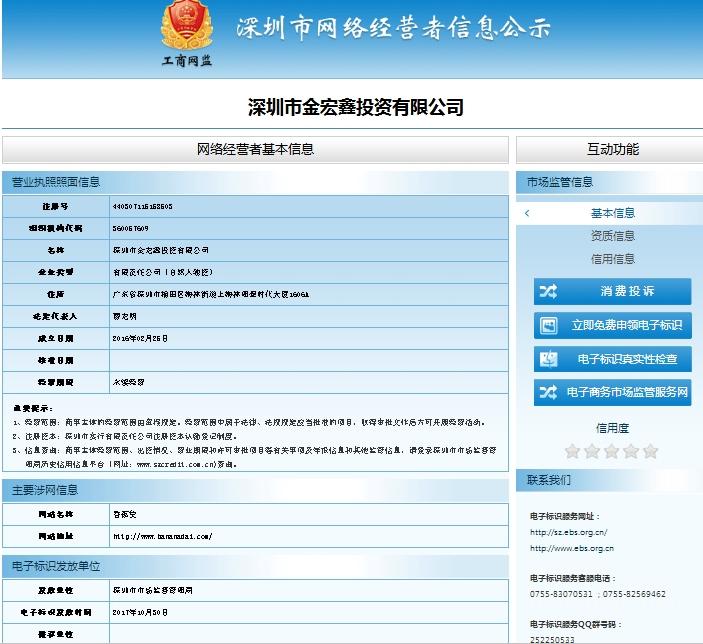Click the 电子标识服务客服电话 label
The height and width of the screenshot is (644, 703).
(573, 579)
